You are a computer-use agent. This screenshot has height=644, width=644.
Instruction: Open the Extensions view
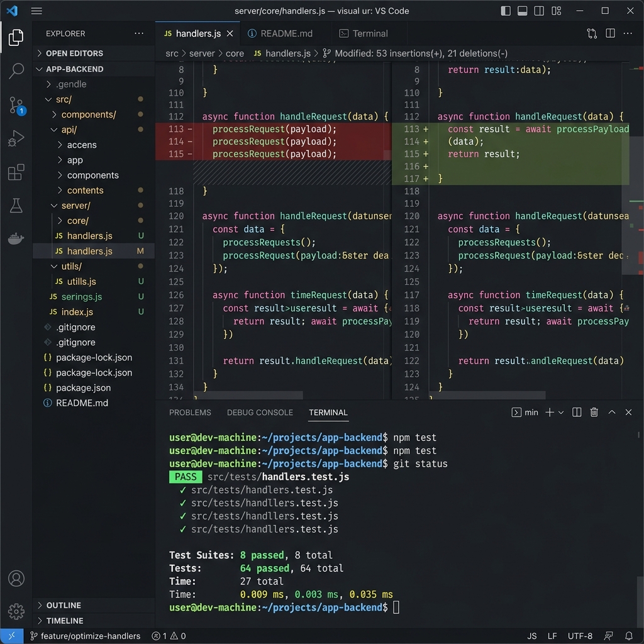tap(16, 172)
